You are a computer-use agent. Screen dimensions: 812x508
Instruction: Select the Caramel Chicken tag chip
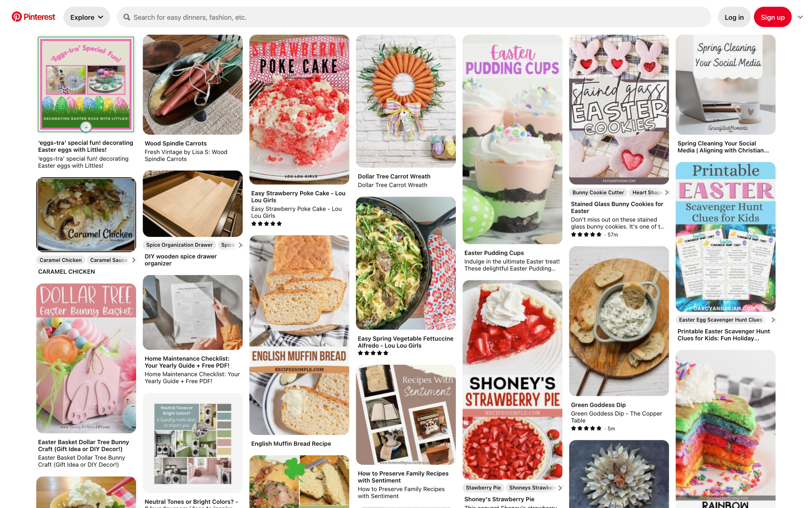61,260
